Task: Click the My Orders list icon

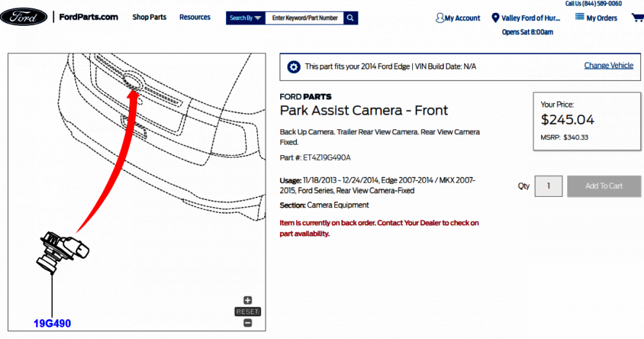Action: click(x=580, y=17)
